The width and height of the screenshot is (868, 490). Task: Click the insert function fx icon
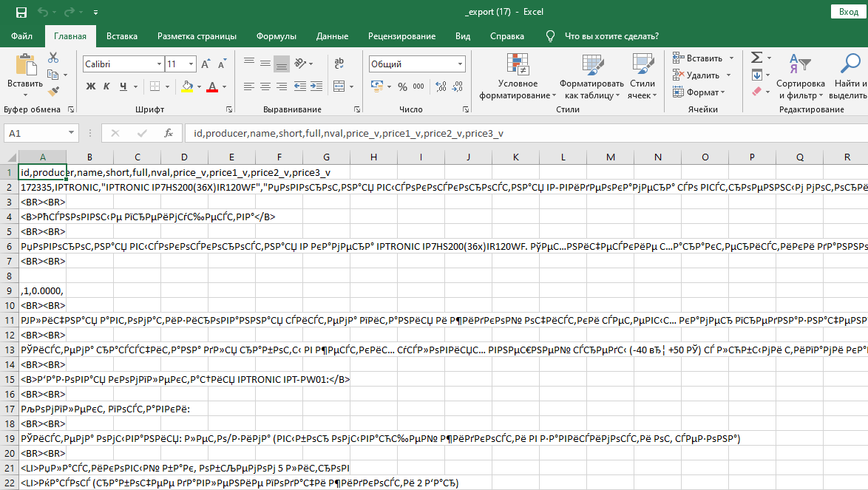[x=169, y=133]
